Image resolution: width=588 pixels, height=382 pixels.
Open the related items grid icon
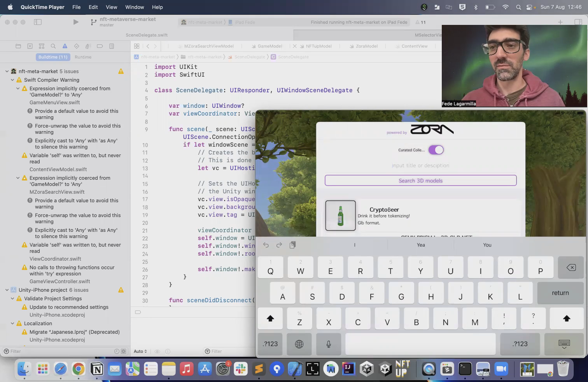pos(137,46)
